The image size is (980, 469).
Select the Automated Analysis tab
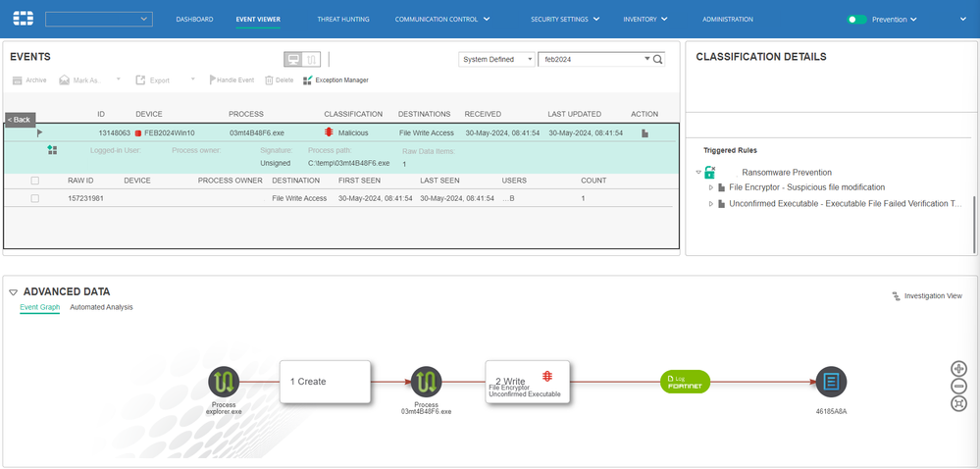coord(101,307)
